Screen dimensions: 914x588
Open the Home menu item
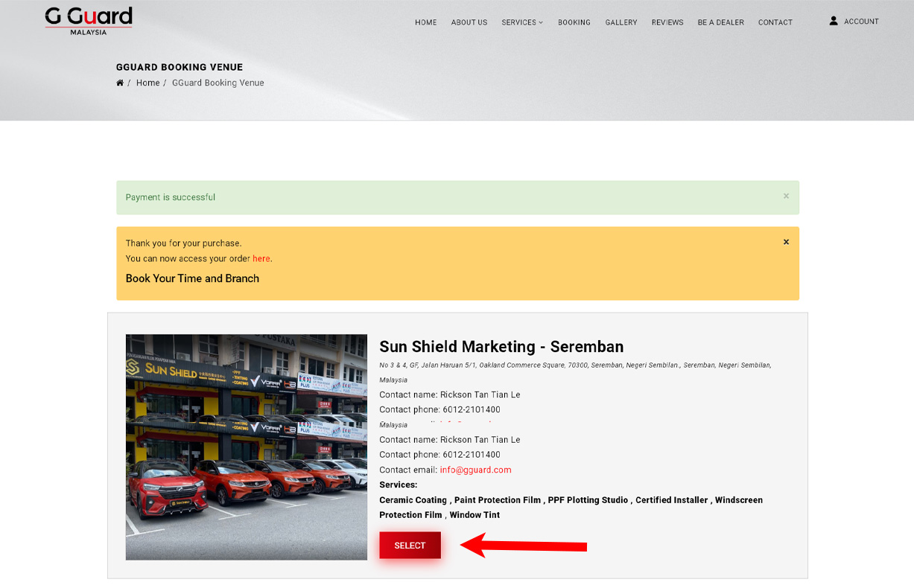(425, 22)
